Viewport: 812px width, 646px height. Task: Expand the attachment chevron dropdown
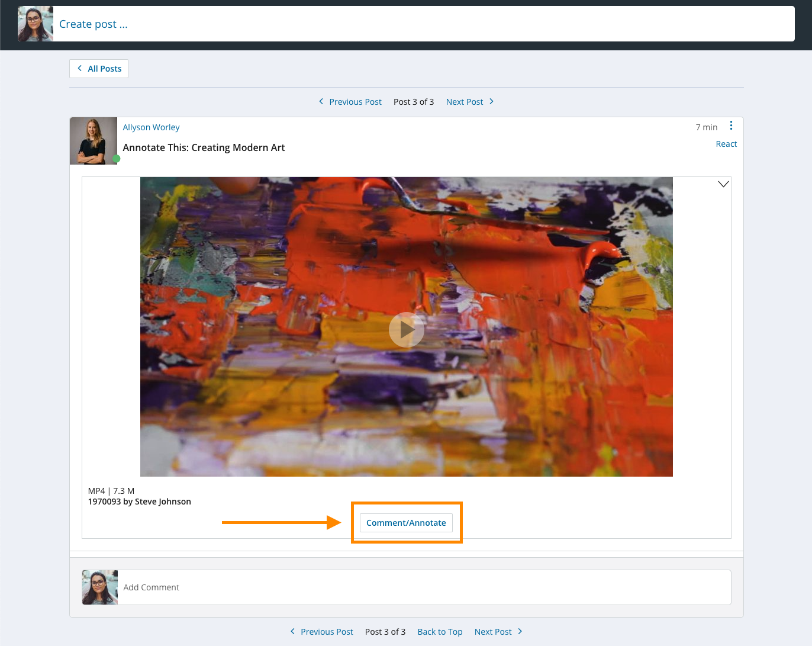coord(723,184)
